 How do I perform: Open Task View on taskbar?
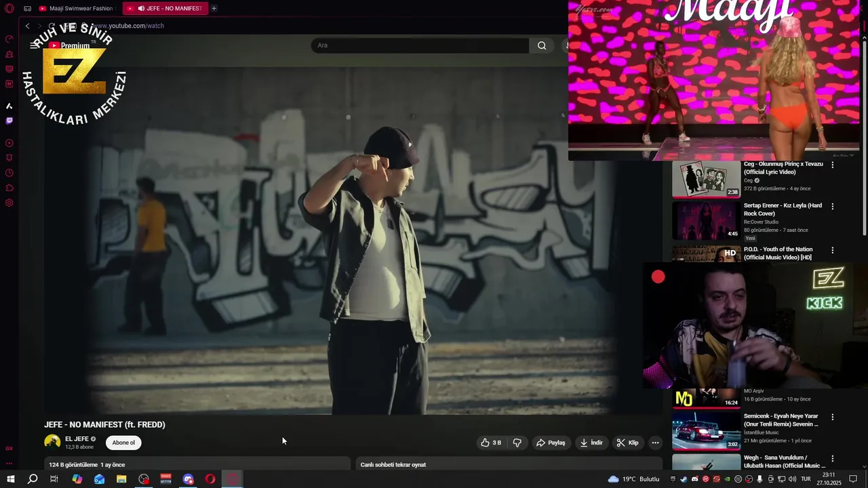[54, 479]
